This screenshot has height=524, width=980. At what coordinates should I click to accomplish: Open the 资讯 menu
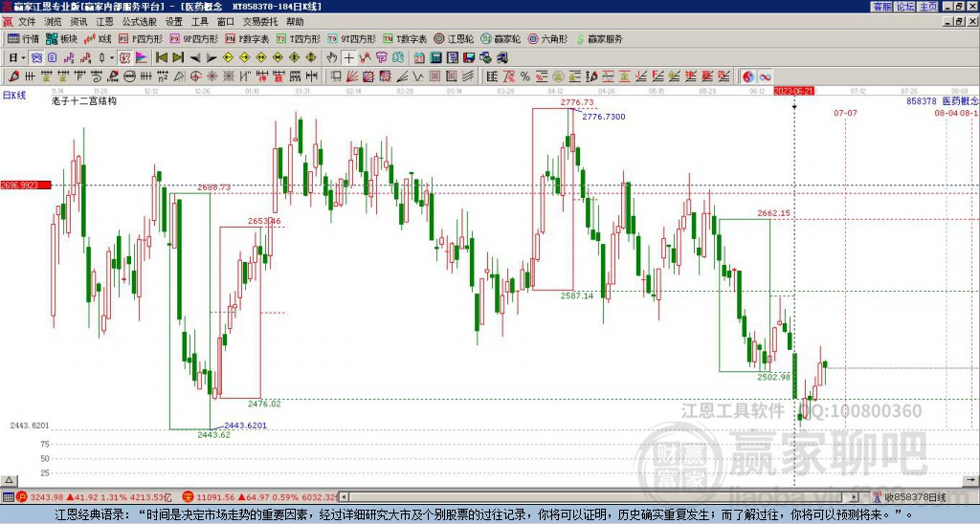pyautogui.click(x=78, y=22)
